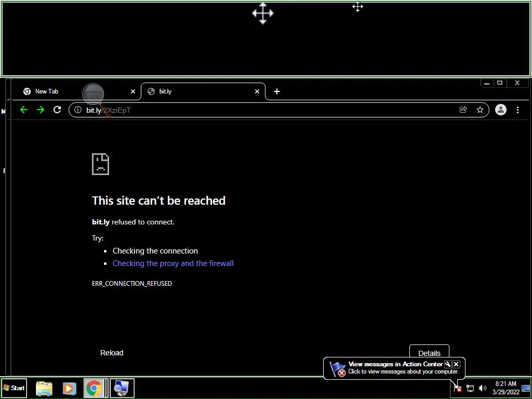
Task: Select the bit.ly tab
Action: click(203, 91)
